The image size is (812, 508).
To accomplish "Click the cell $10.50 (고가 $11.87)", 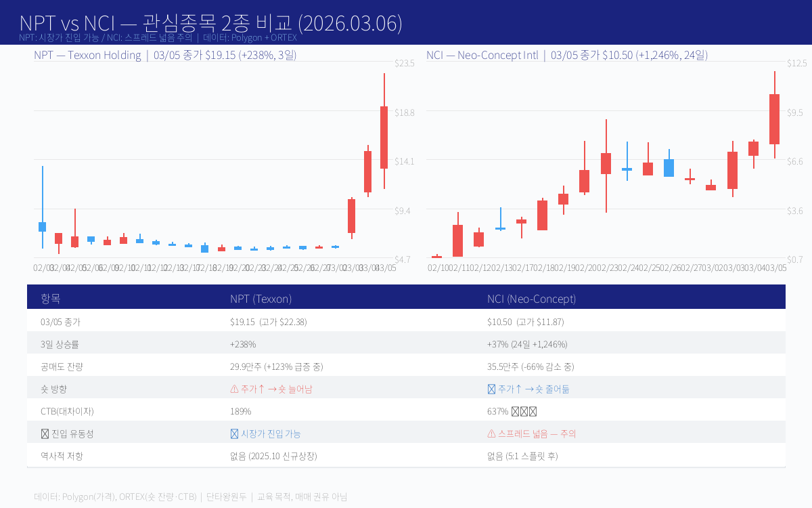I will pyautogui.click(x=526, y=322).
